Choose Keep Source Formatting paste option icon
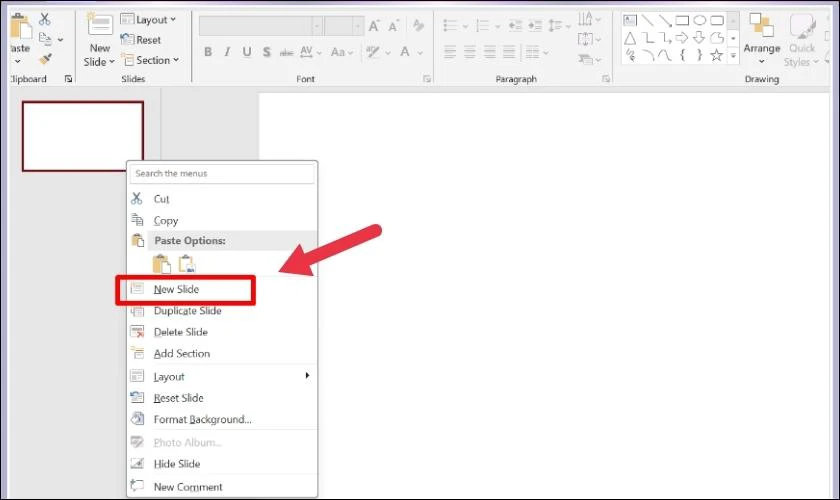This screenshot has height=500, width=840. [161, 264]
